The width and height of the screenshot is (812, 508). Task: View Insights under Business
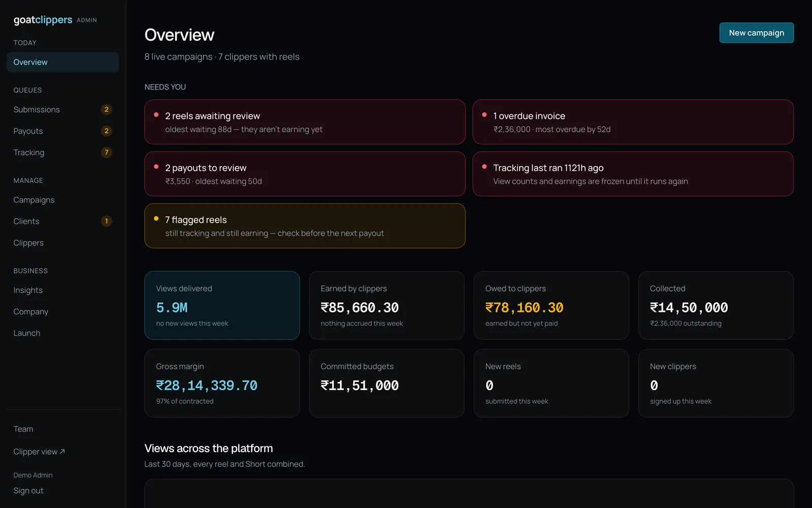(x=63, y=291)
